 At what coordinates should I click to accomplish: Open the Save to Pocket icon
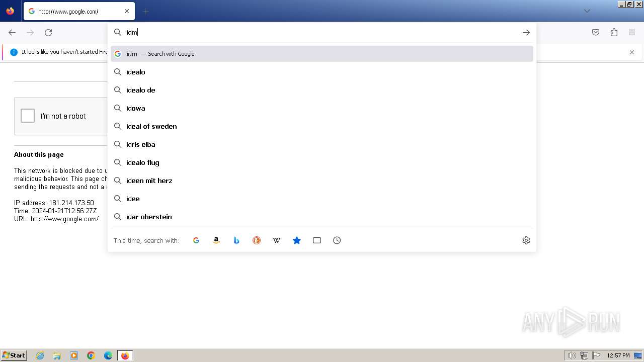pos(596,32)
